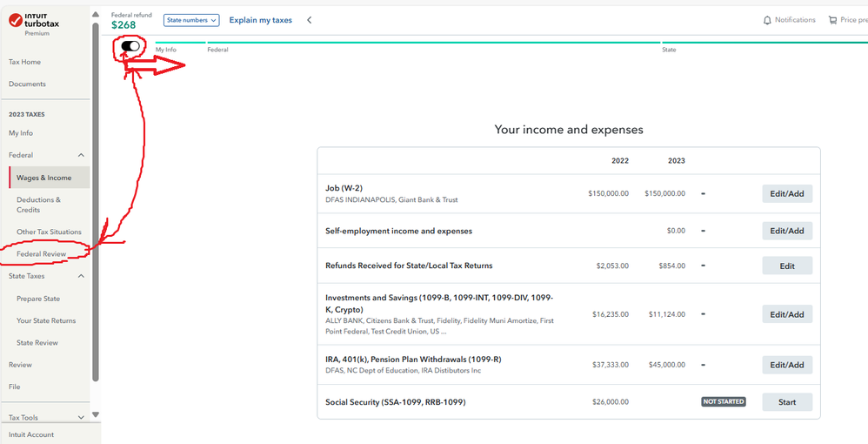This screenshot has height=444, width=868.
Task: Go to Tax Home
Action: (25, 62)
